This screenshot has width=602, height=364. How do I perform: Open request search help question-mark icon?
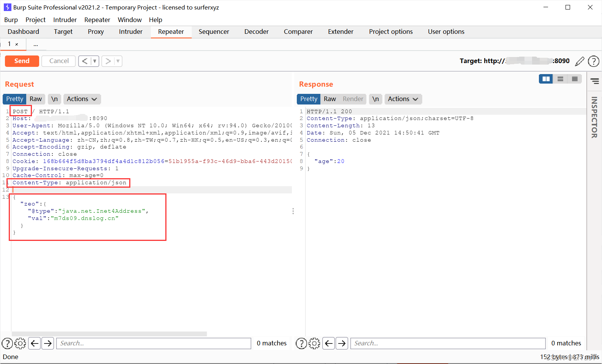click(7, 343)
